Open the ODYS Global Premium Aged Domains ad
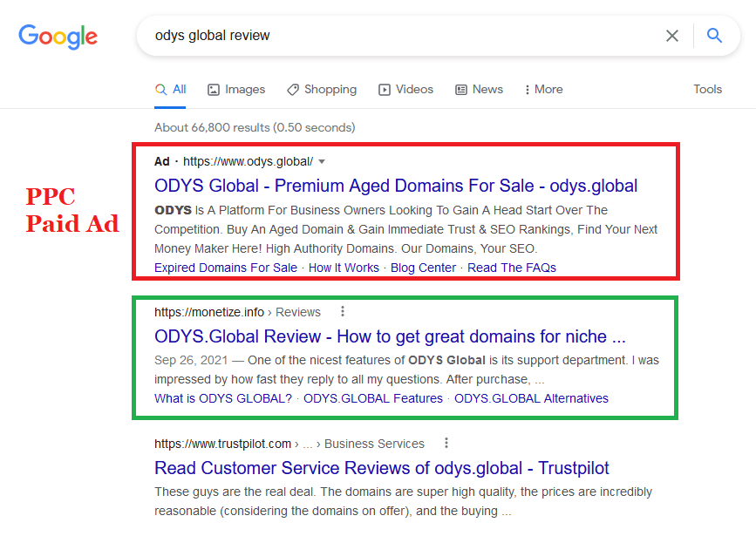Image resolution: width=756 pixels, height=536 pixels. click(x=396, y=186)
